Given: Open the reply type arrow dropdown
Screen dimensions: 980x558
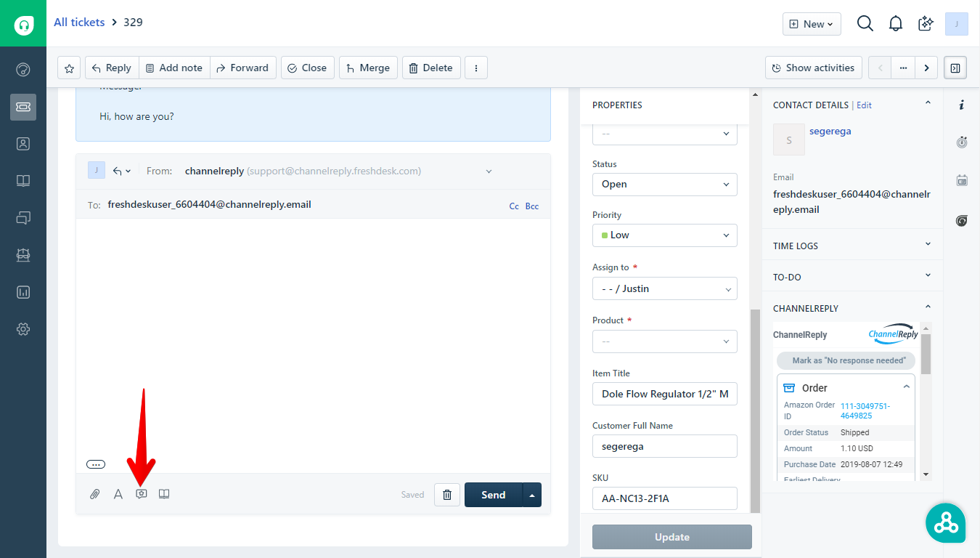Looking at the screenshot, I should tap(122, 171).
